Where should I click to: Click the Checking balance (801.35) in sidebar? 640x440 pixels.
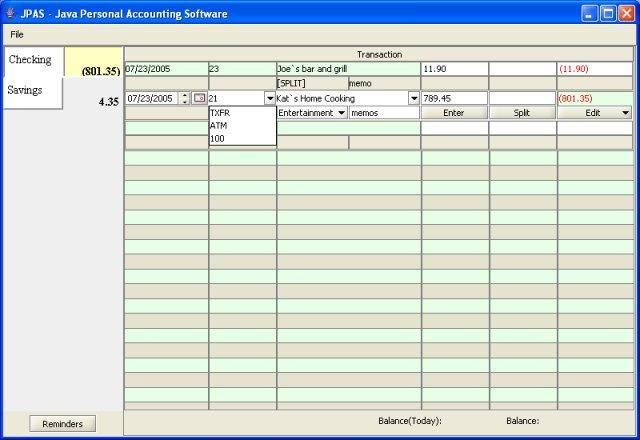tap(101, 71)
